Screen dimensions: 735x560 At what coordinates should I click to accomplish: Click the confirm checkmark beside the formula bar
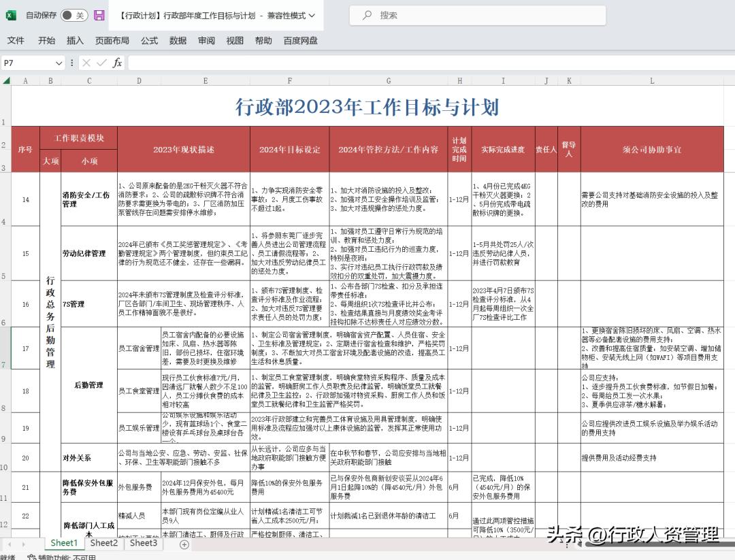tap(101, 62)
